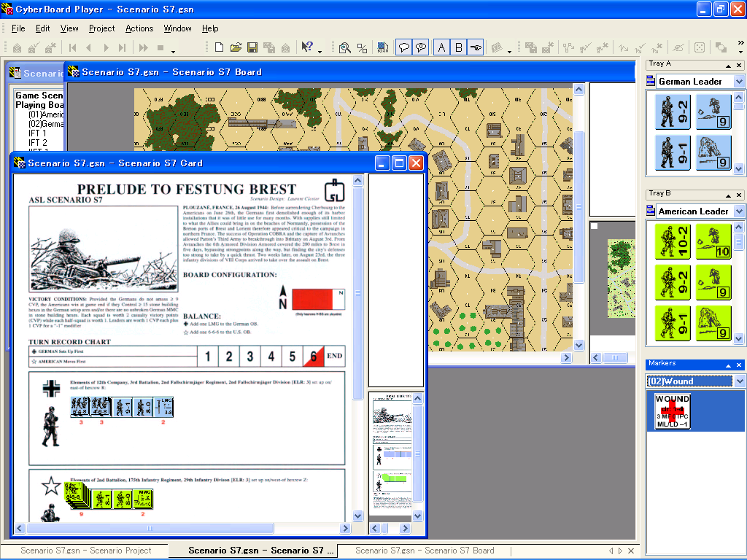Select the active Scenario S7 card tab
The image size is (747, 560).
pyautogui.click(x=253, y=551)
